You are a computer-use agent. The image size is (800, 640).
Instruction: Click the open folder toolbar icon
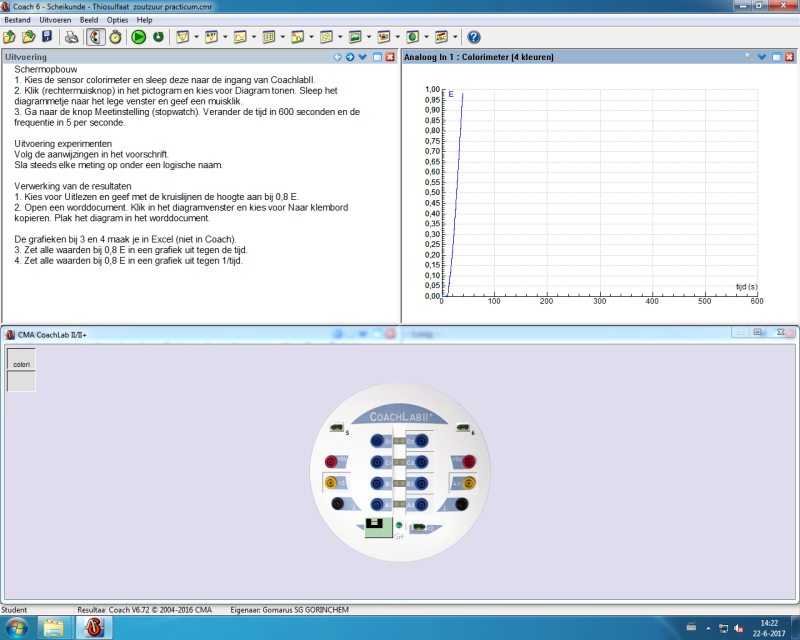pos(29,37)
